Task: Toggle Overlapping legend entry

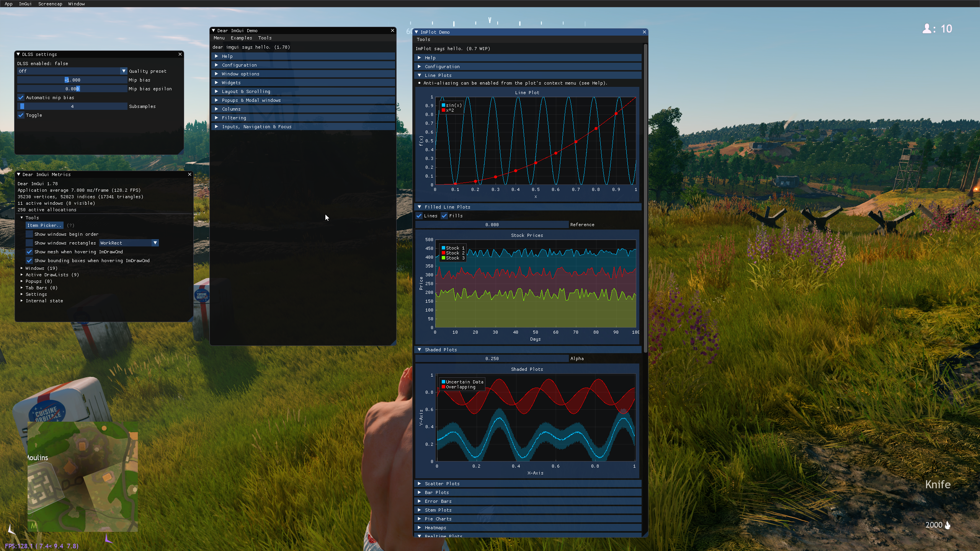Action: [x=459, y=387]
